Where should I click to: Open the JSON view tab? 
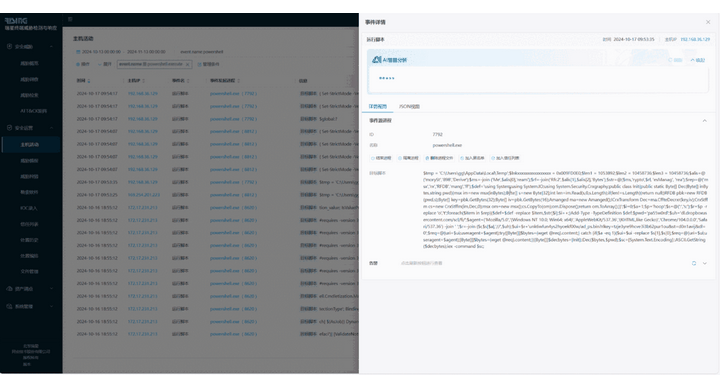click(x=409, y=107)
